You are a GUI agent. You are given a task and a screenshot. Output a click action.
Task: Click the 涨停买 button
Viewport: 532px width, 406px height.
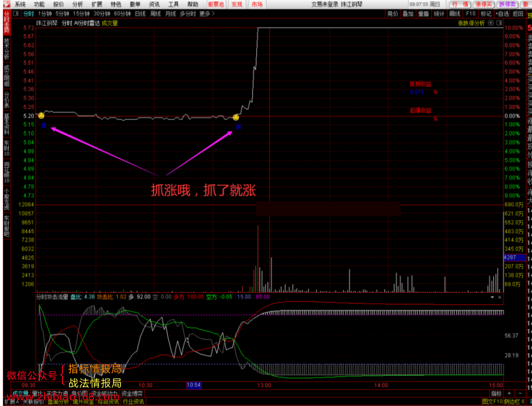(x=484, y=5)
